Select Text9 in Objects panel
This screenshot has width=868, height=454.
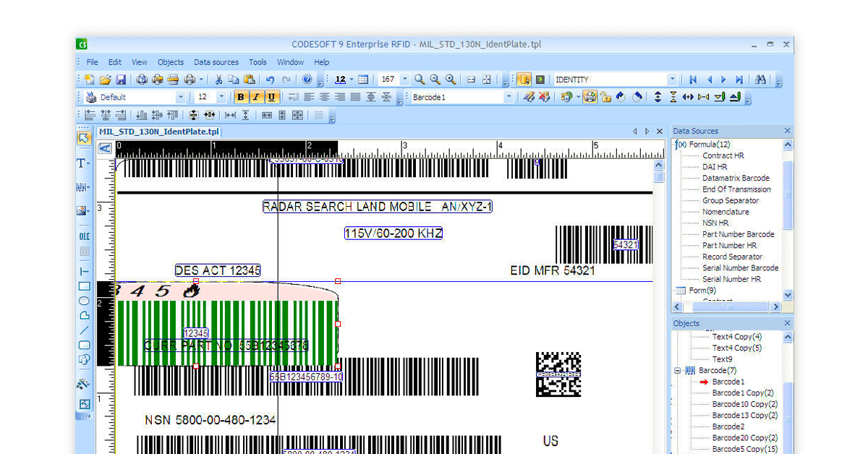pos(722,359)
